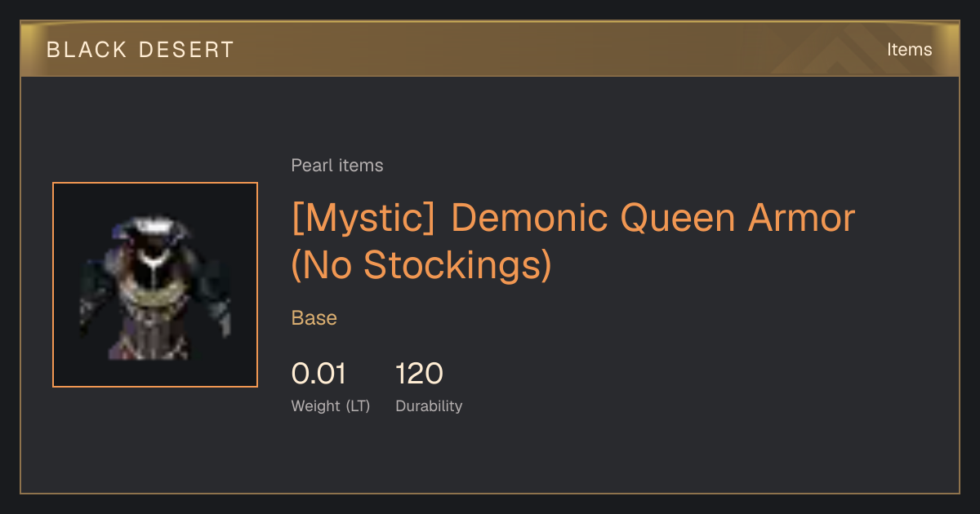980x514 pixels.
Task: Click the 0.01 weight value
Action: point(318,374)
